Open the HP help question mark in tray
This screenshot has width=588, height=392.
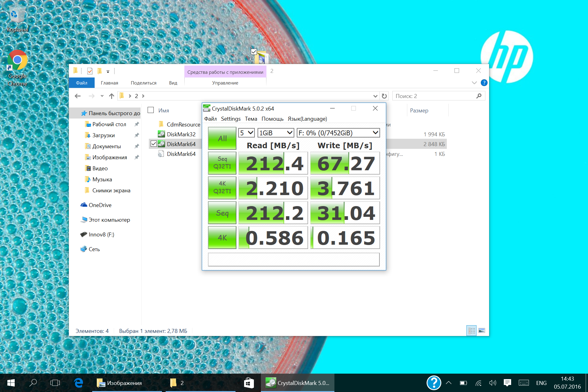click(x=434, y=383)
